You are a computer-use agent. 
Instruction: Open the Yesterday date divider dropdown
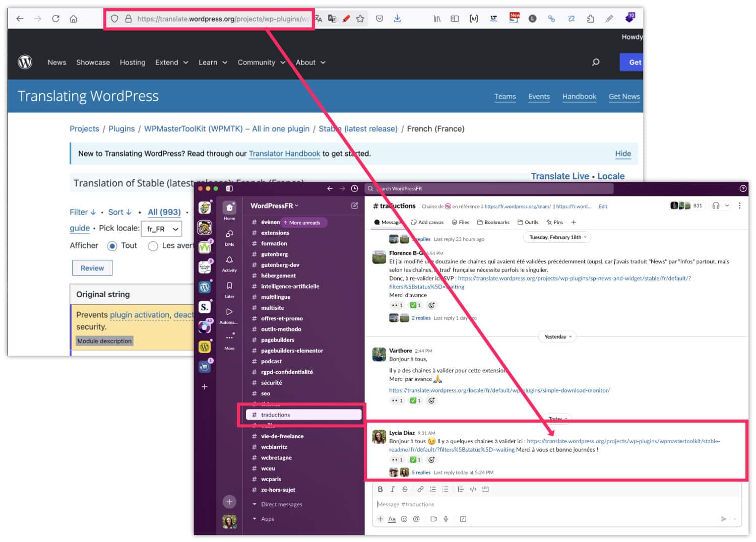pyautogui.click(x=557, y=336)
